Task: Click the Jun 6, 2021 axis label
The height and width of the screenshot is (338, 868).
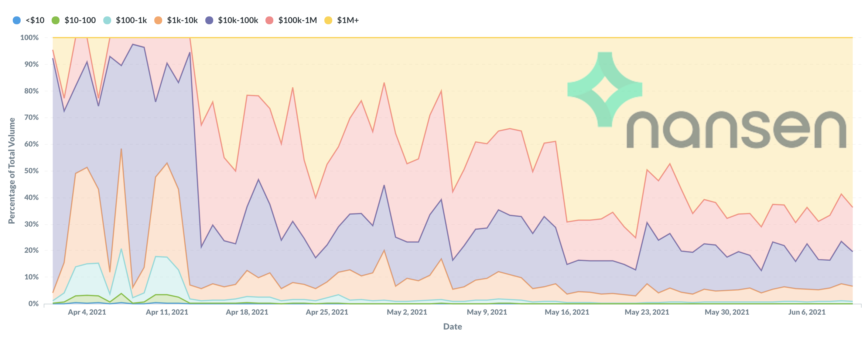Action: [807, 312]
